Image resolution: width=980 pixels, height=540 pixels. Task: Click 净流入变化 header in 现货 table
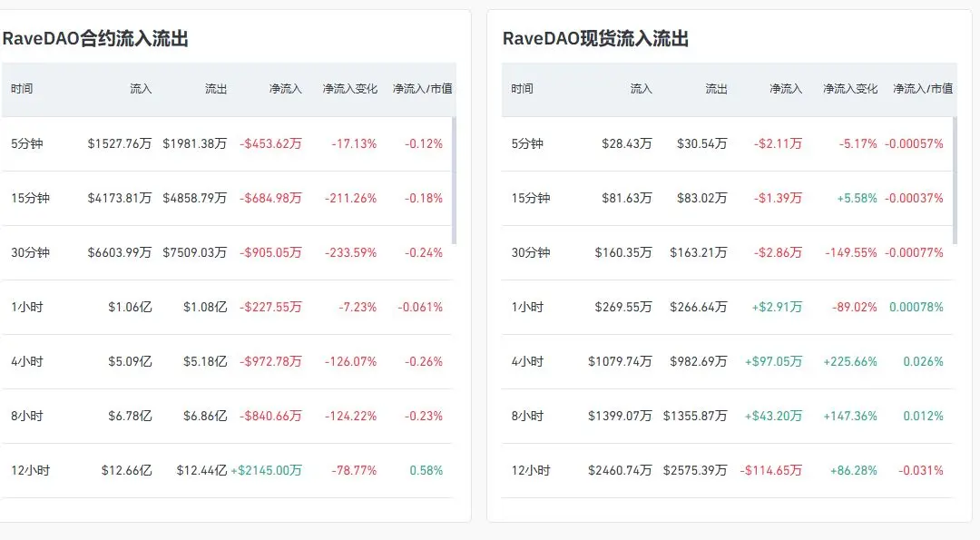850,89
